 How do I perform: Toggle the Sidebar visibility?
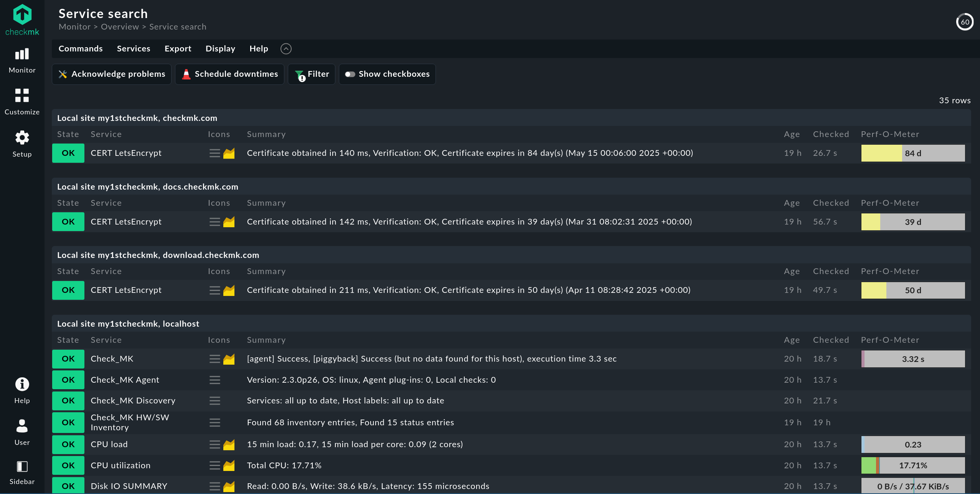coord(22,473)
